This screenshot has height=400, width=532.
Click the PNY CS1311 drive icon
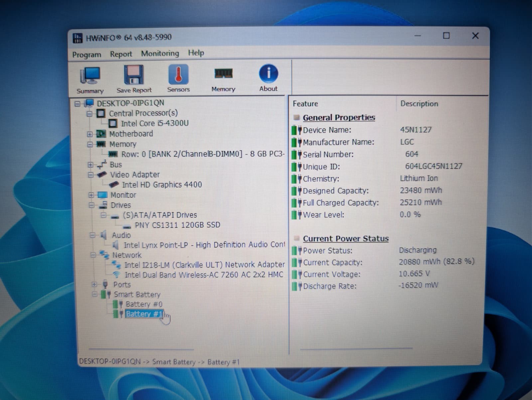coord(127,227)
